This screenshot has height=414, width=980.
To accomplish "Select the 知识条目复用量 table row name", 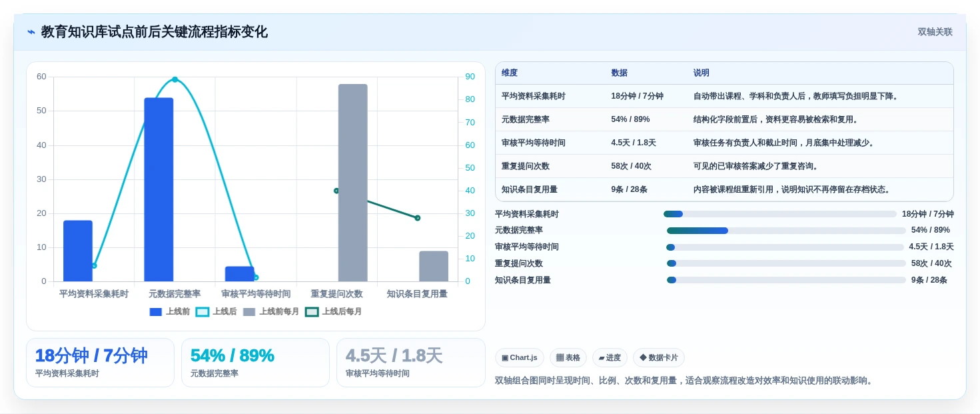I will click(x=530, y=189).
